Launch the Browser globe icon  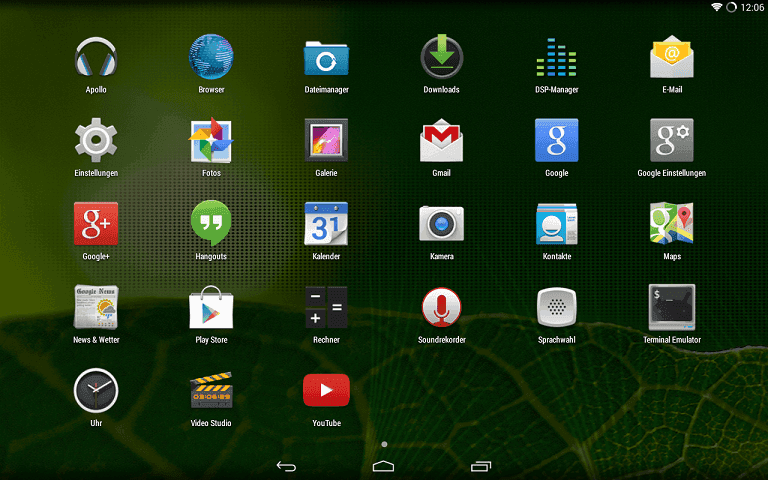click(211, 57)
